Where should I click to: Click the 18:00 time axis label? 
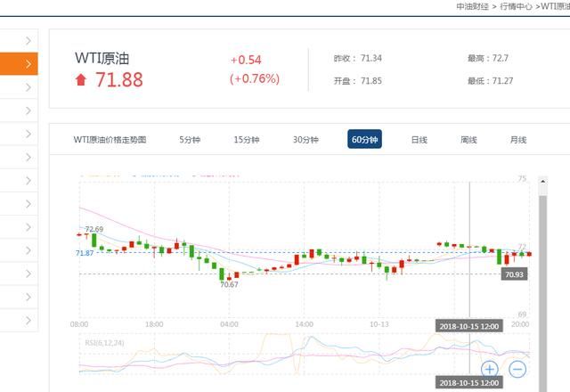point(154,324)
